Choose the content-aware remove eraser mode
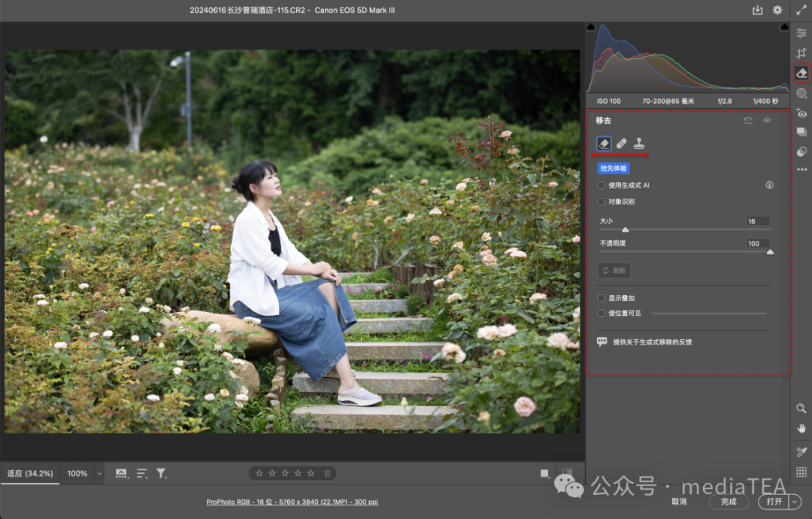Image resolution: width=812 pixels, height=519 pixels. click(604, 144)
